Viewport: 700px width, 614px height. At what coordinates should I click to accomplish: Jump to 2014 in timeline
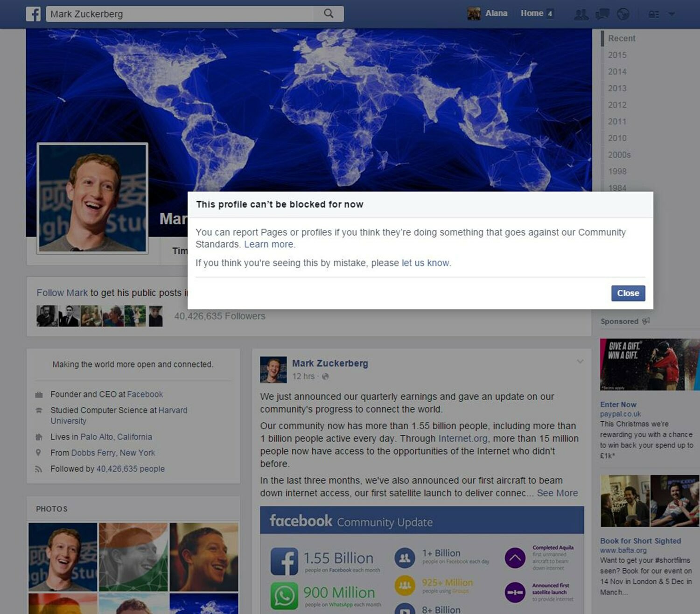coord(617,72)
